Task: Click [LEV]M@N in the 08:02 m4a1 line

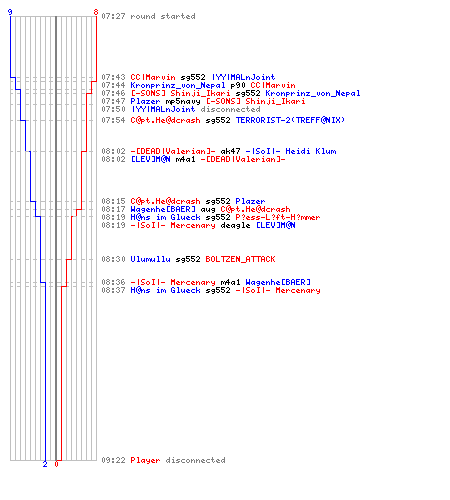Action: click(x=150, y=159)
